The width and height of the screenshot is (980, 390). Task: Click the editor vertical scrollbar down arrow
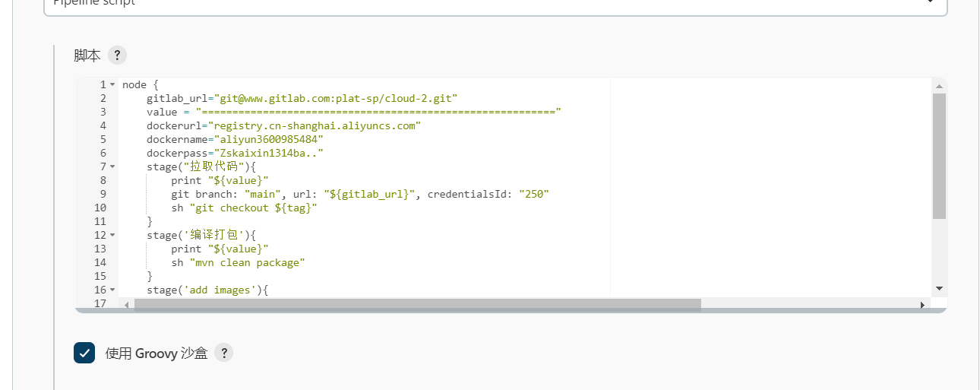tap(939, 289)
